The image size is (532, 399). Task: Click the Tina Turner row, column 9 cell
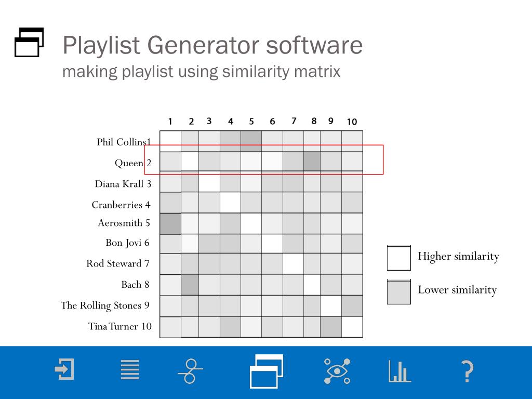[331, 327]
